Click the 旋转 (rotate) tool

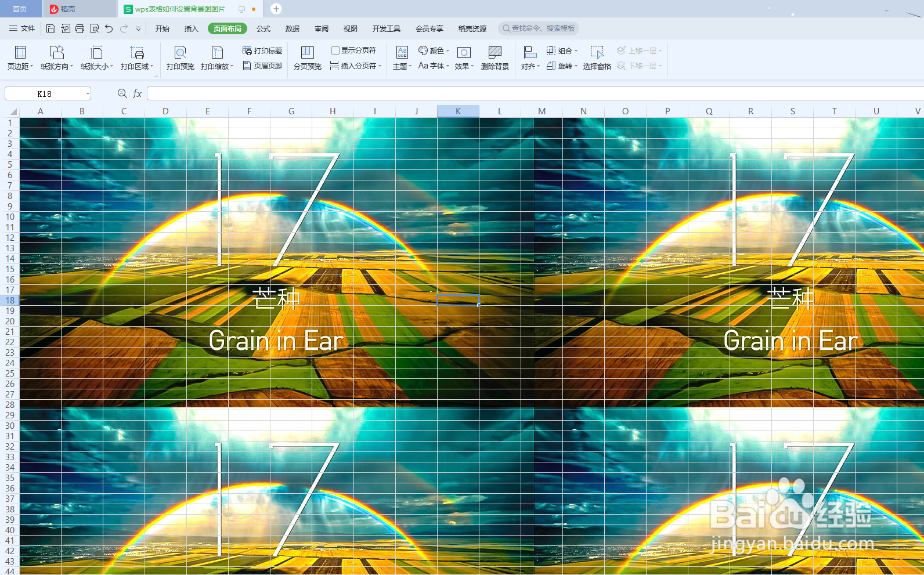[562, 66]
